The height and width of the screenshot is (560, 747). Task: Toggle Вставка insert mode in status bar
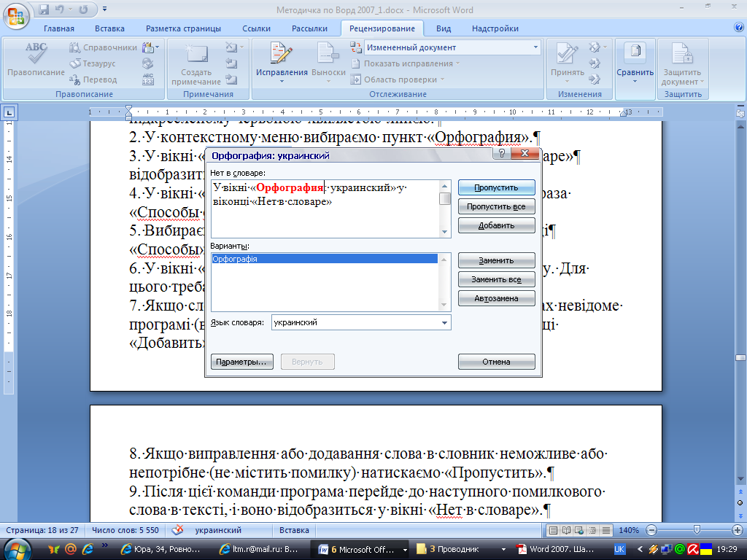[294, 530]
